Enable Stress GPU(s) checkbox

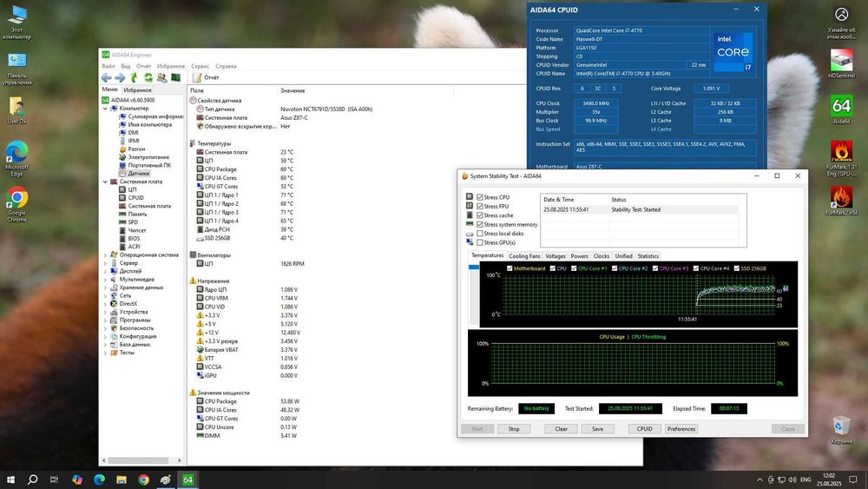(480, 242)
